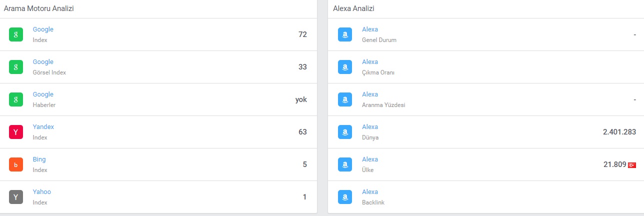Click the Alexa Çıkma Oranı icon

345,67
